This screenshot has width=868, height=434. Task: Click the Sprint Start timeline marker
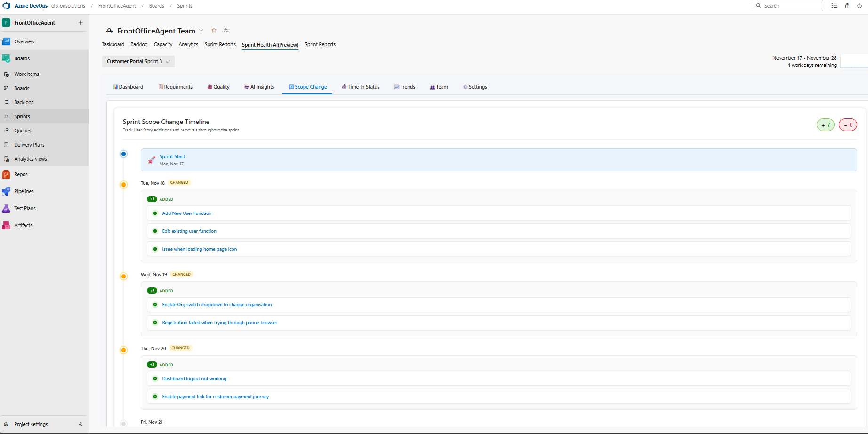124,154
